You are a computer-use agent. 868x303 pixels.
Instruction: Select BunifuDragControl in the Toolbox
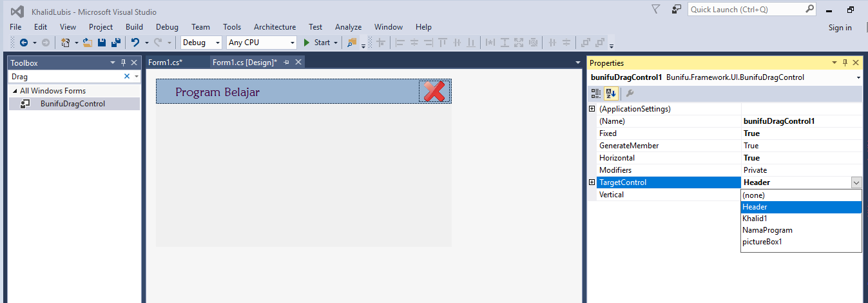click(74, 104)
